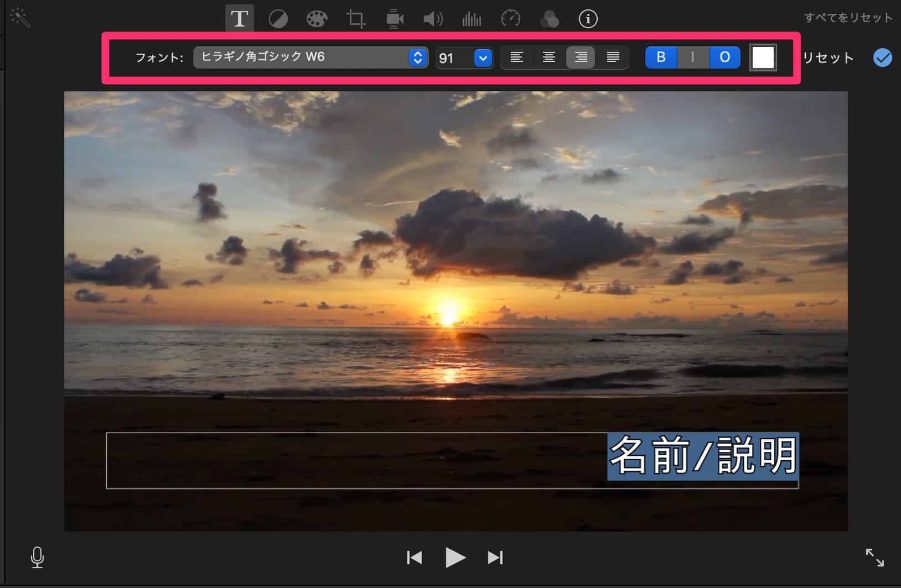Open the volume speaker icon
Image resolution: width=901 pixels, height=588 pixels.
tap(433, 19)
